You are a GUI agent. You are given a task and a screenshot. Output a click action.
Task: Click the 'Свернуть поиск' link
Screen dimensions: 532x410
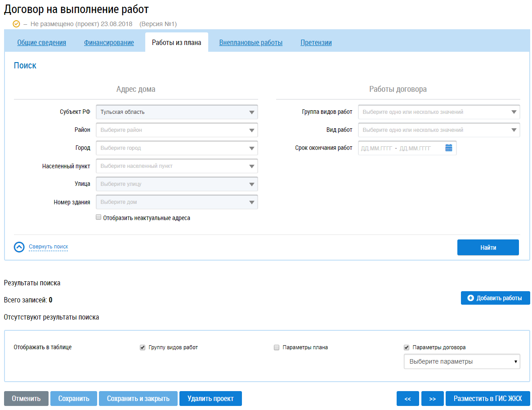(49, 247)
